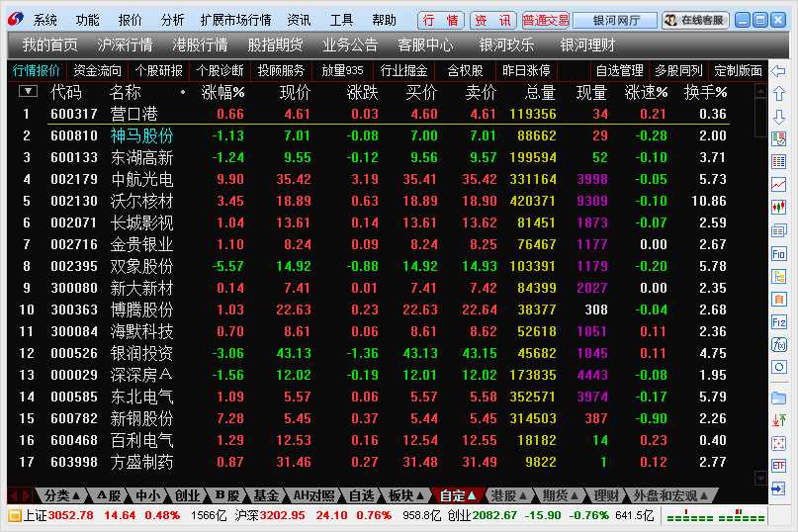This screenshot has height=532, width=798.
Task: Click the 资讯 red button
Action: [x=492, y=21]
